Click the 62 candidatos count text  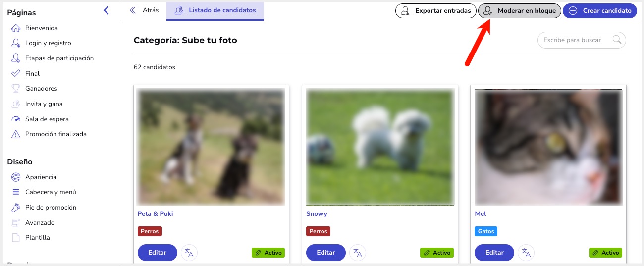click(155, 67)
